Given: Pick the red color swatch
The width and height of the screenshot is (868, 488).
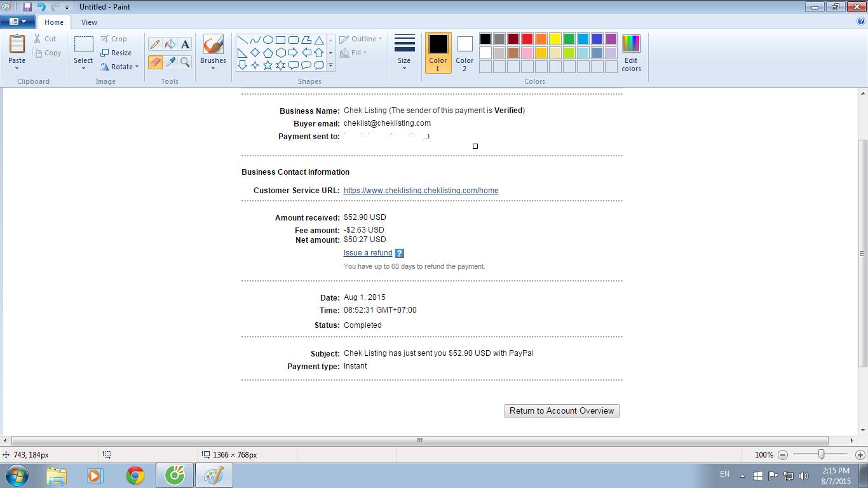Looking at the screenshot, I should [x=527, y=39].
